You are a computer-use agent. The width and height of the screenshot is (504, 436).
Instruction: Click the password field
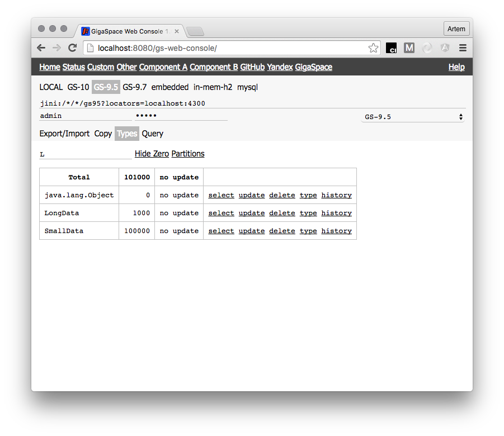tap(181, 116)
